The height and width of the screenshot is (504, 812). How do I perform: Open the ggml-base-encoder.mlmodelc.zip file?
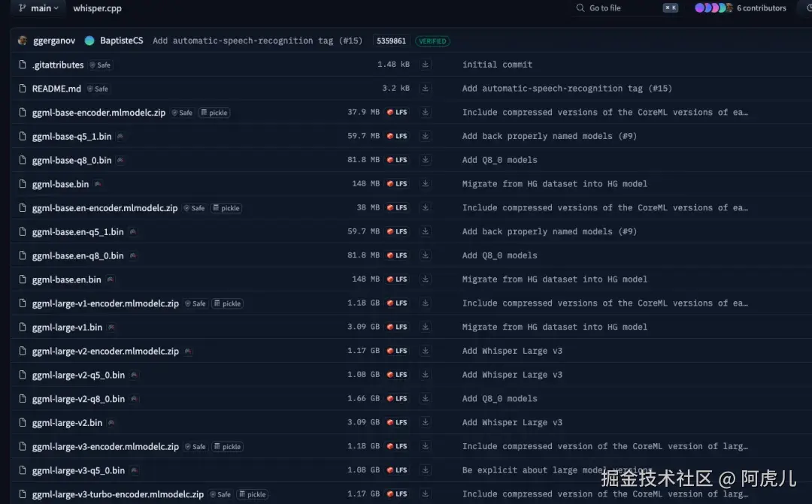pos(98,112)
